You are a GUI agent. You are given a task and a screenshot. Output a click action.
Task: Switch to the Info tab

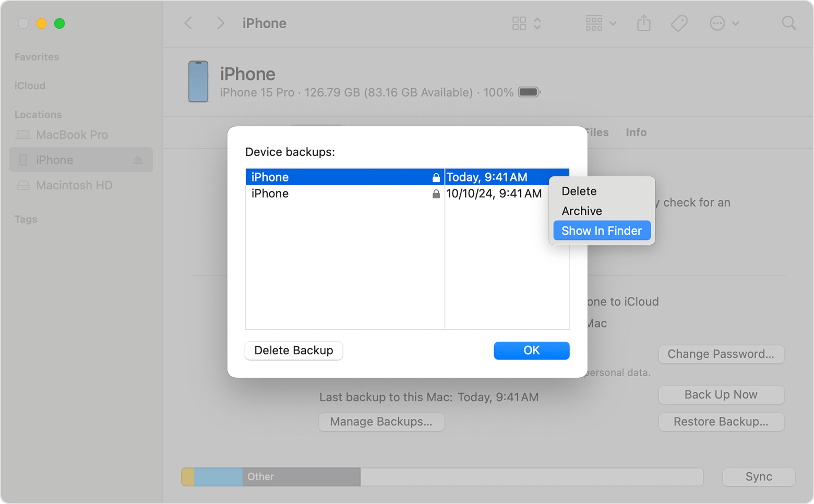click(636, 133)
